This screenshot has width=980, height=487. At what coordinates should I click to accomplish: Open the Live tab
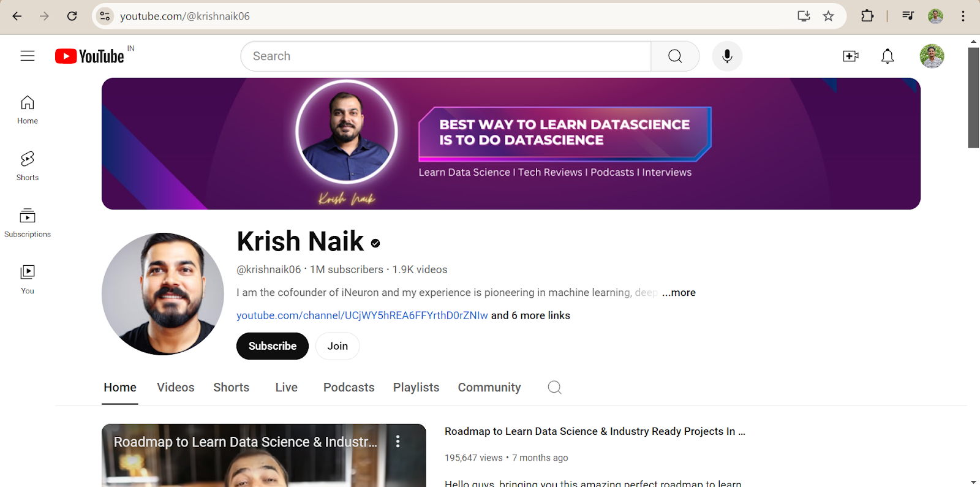pos(287,387)
